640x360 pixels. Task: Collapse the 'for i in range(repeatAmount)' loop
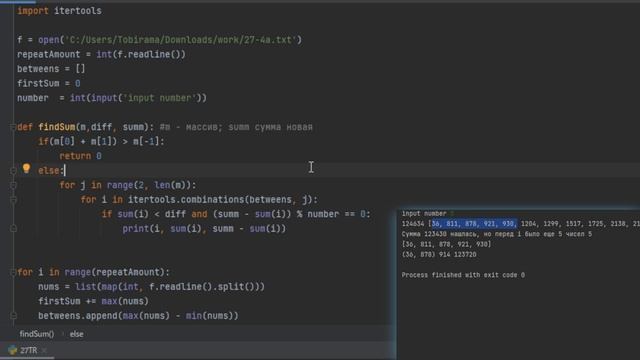coord(13,272)
